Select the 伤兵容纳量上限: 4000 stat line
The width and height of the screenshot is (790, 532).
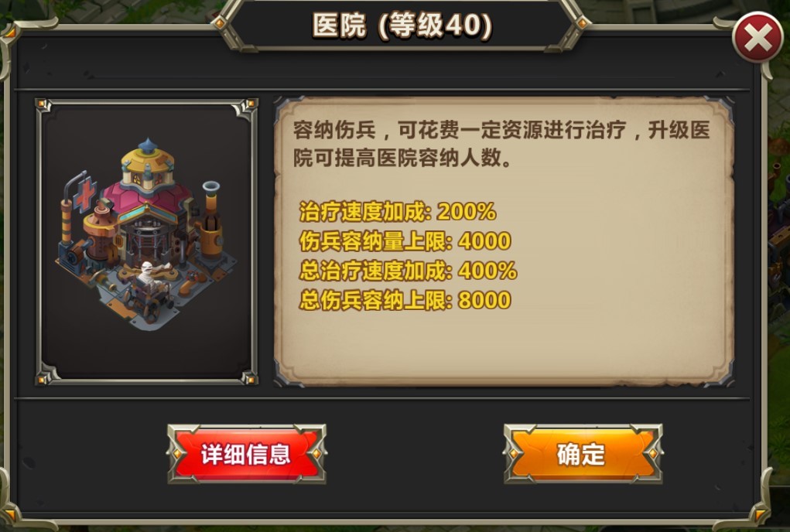tap(405, 241)
